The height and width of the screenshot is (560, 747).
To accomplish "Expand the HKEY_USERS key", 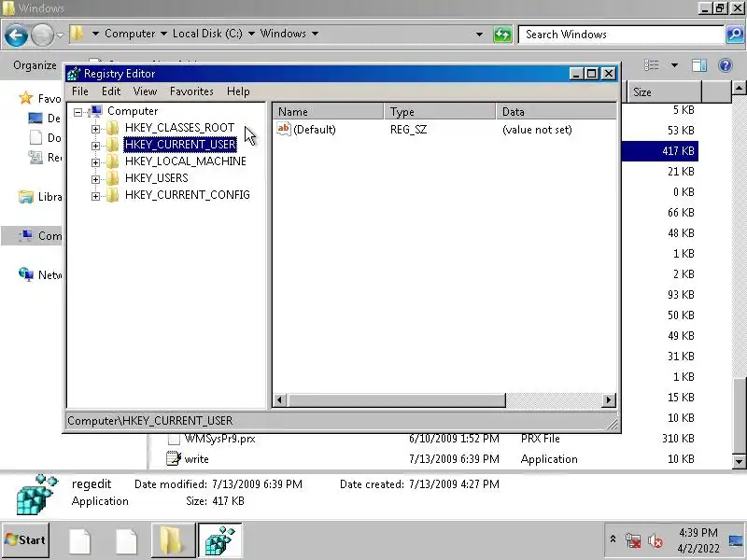I will tap(95, 179).
